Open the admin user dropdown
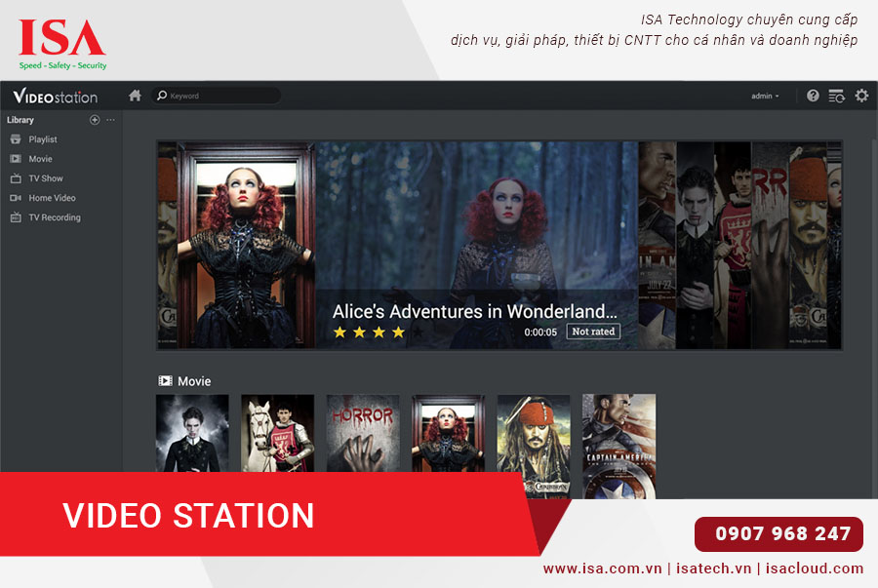Screen dimensions: 878x588 point(765,97)
